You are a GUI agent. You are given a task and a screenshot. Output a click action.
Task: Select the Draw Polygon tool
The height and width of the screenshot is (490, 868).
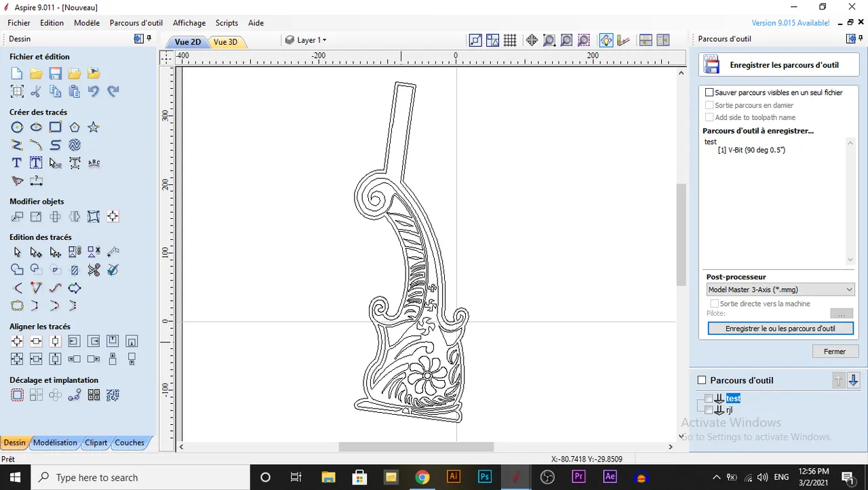75,127
